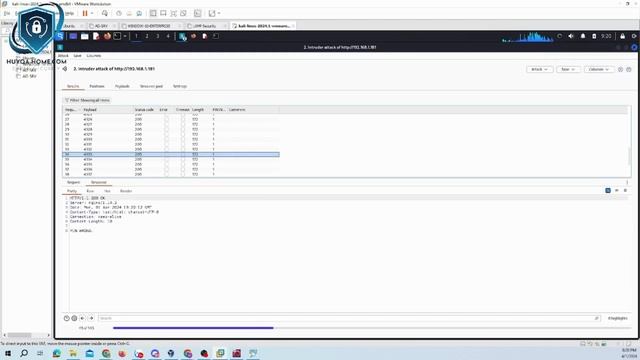Open the settings gear beside Columns button
This screenshot has height=360, width=640.
[x=629, y=69]
